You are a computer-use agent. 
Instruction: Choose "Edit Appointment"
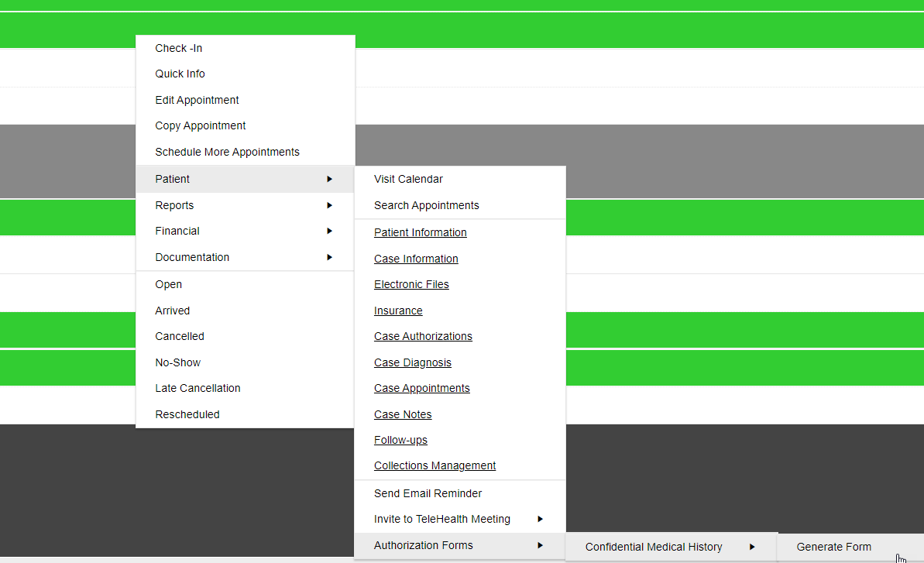[197, 100]
